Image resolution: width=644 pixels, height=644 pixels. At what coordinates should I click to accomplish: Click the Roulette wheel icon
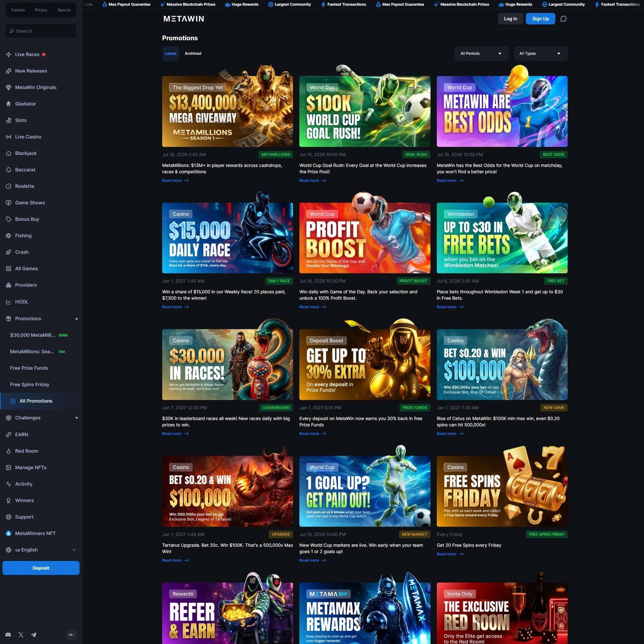[8, 186]
